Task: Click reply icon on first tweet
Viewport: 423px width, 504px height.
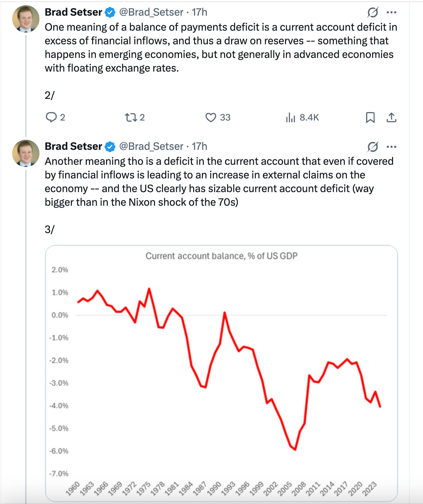Action: pos(51,117)
